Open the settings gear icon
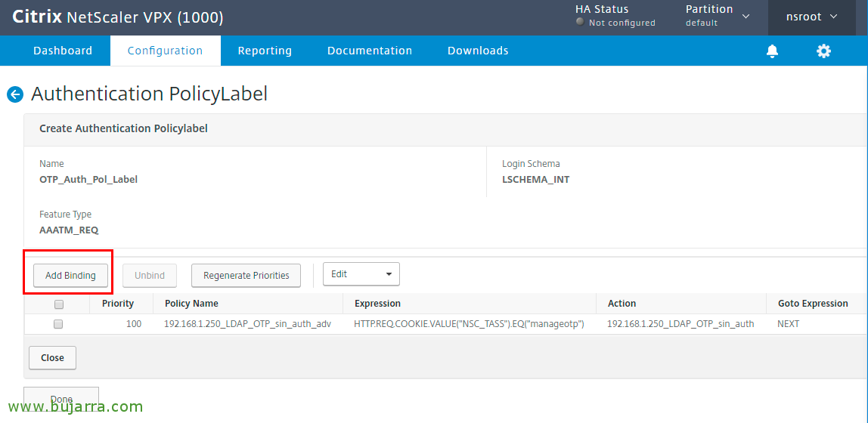This screenshot has height=423, width=868. pos(823,51)
